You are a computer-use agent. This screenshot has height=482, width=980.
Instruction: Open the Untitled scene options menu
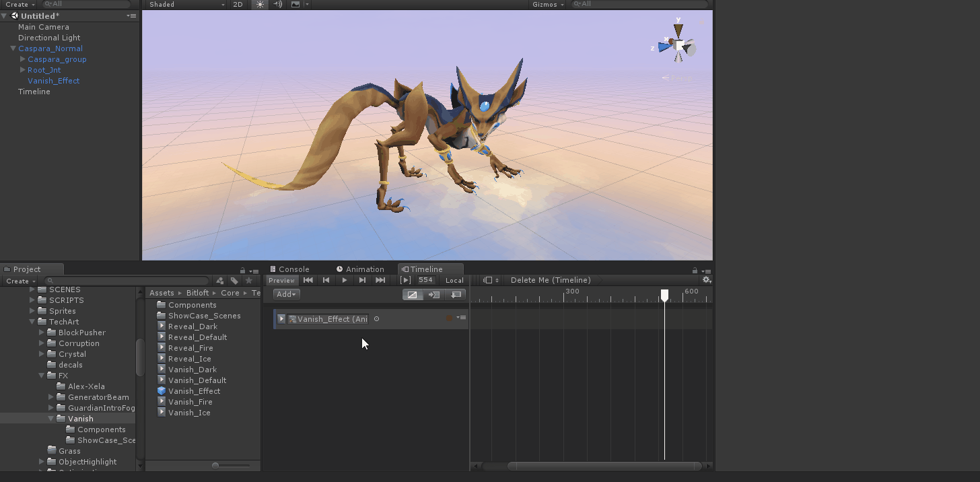coord(131,16)
